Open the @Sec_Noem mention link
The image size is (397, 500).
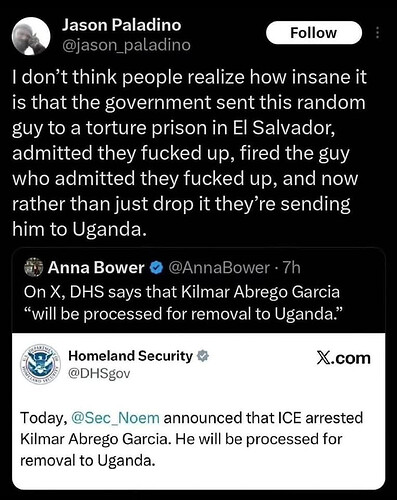point(115,418)
